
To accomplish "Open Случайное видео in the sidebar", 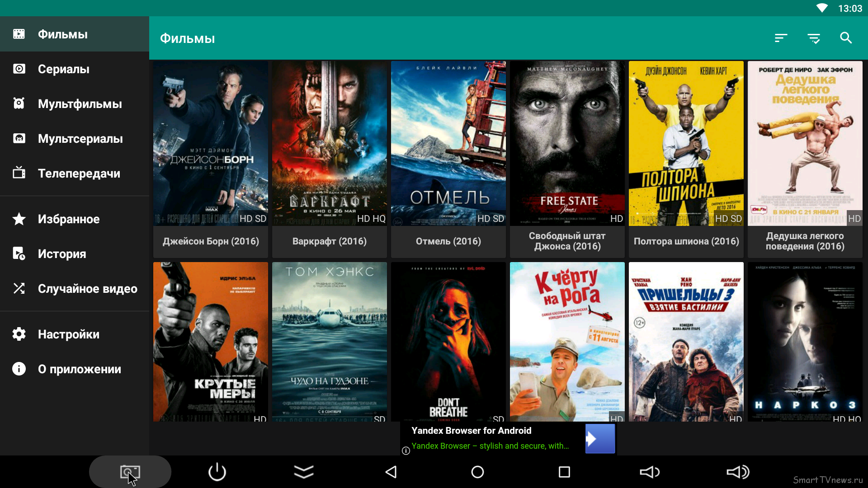I will [x=75, y=288].
